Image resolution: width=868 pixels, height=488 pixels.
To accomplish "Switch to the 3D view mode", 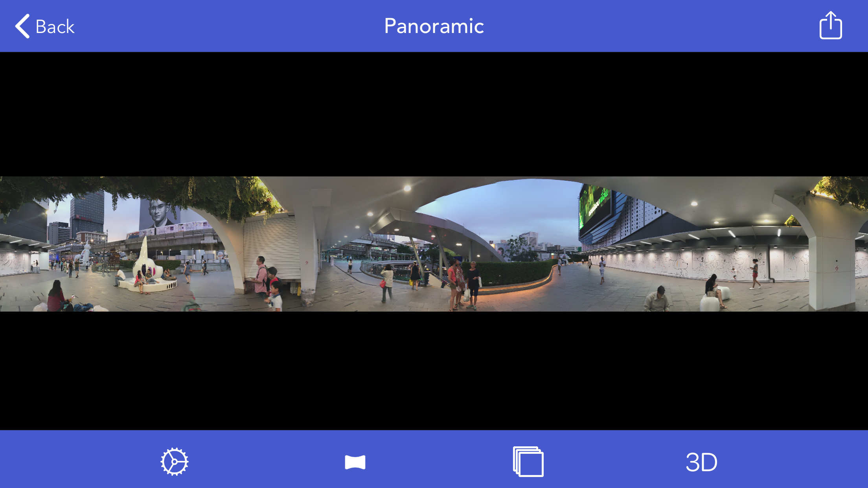I will (701, 462).
